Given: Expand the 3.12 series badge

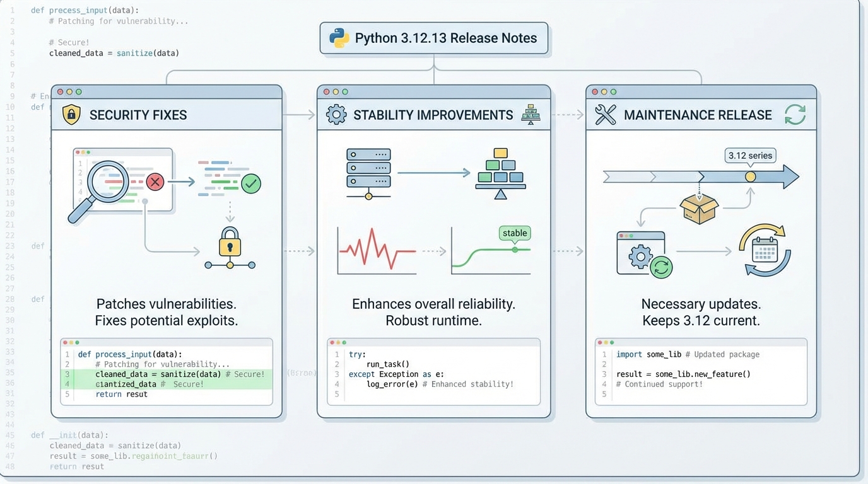Looking at the screenshot, I should 750,155.
